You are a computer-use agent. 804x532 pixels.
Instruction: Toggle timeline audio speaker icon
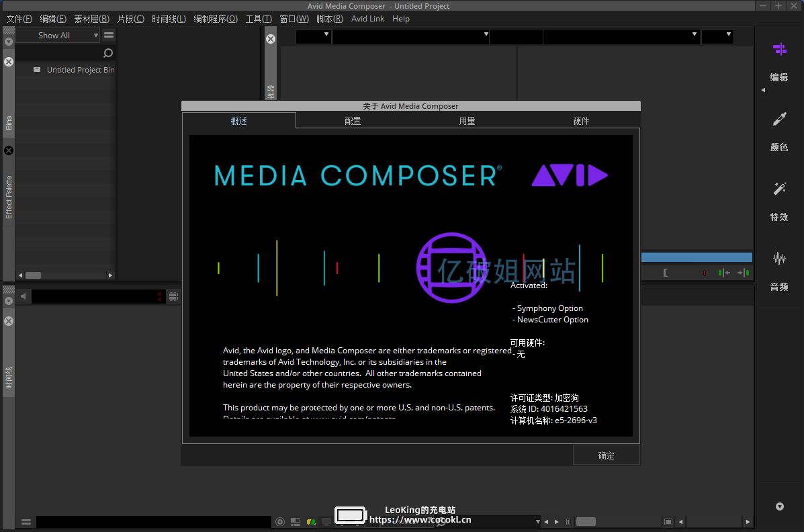pyautogui.click(x=23, y=296)
